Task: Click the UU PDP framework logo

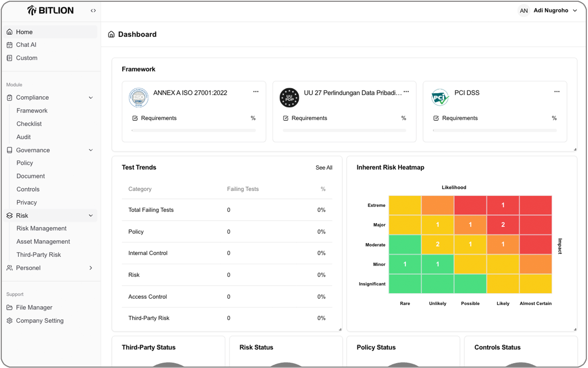Action: (x=289, y=98)
